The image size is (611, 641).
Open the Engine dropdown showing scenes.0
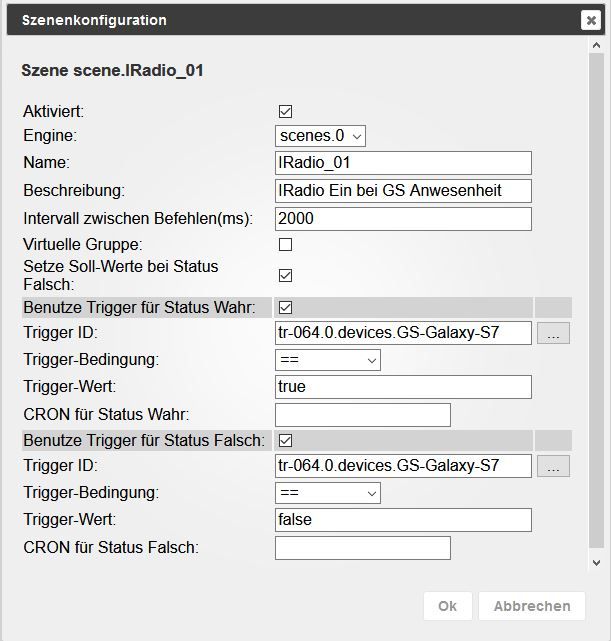click(x=321, y=136)
